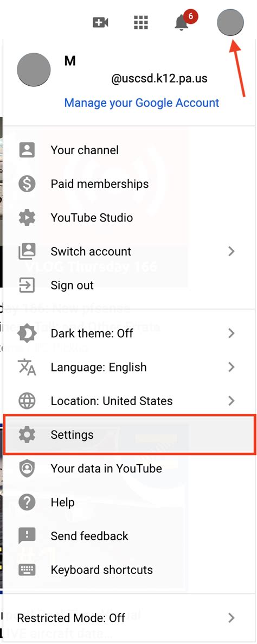The height and width of the screenshot is (644, 257).
Task: Follow the Manage your Google Account link
Action: click(x=142, y=102)
